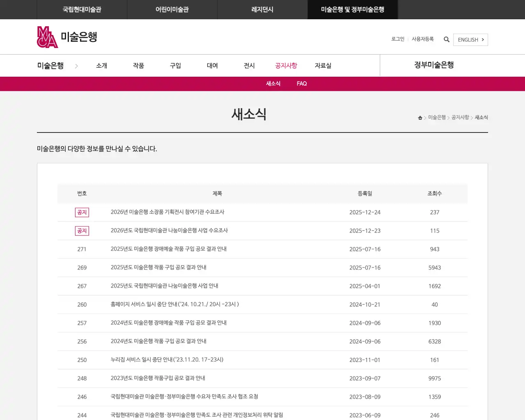Click 미술은행 in the breadcrumb
Image resolution: width=525 pixels, height=420 pixels.
(437, 117)
